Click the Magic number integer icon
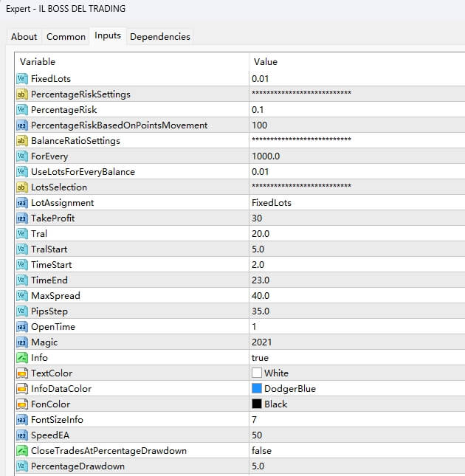Screen dimensions: 465x476 21,342
